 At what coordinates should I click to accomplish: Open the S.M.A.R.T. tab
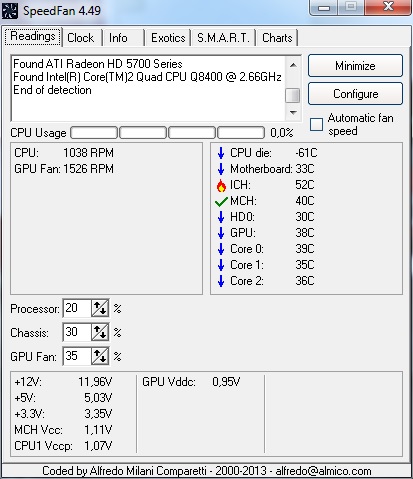[223, 38]
